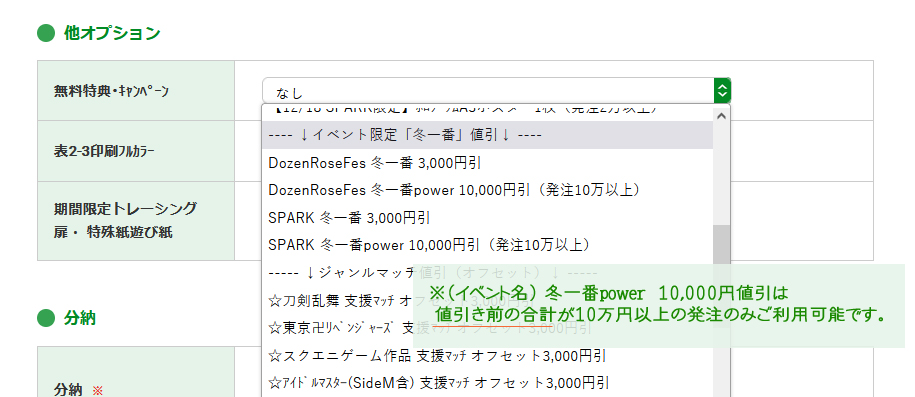Select DozenRoseFes 冬一番 3,000円引 option
This screenshot has width=915, height=397.
(487, 163)
